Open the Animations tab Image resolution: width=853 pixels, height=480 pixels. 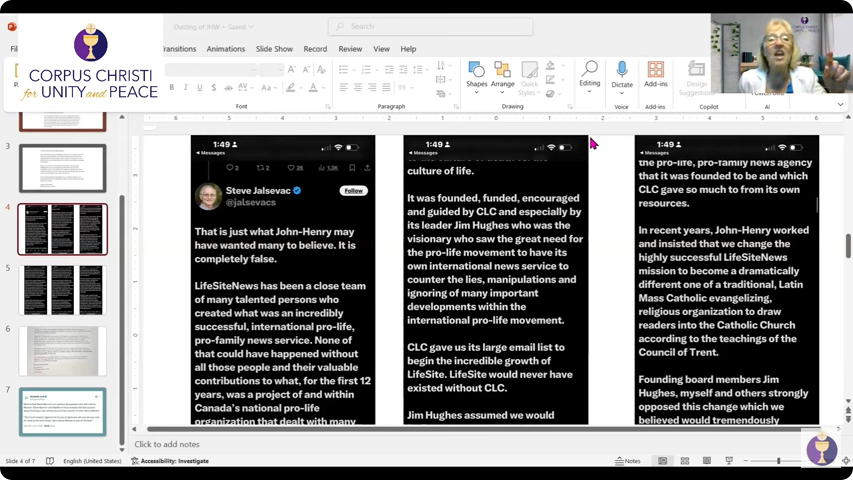226,49
